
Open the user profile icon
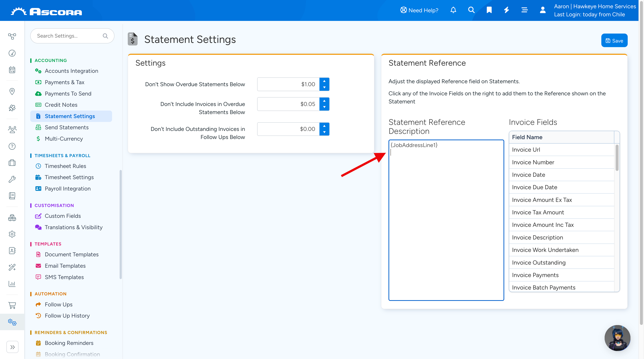[x=543, y=10]
